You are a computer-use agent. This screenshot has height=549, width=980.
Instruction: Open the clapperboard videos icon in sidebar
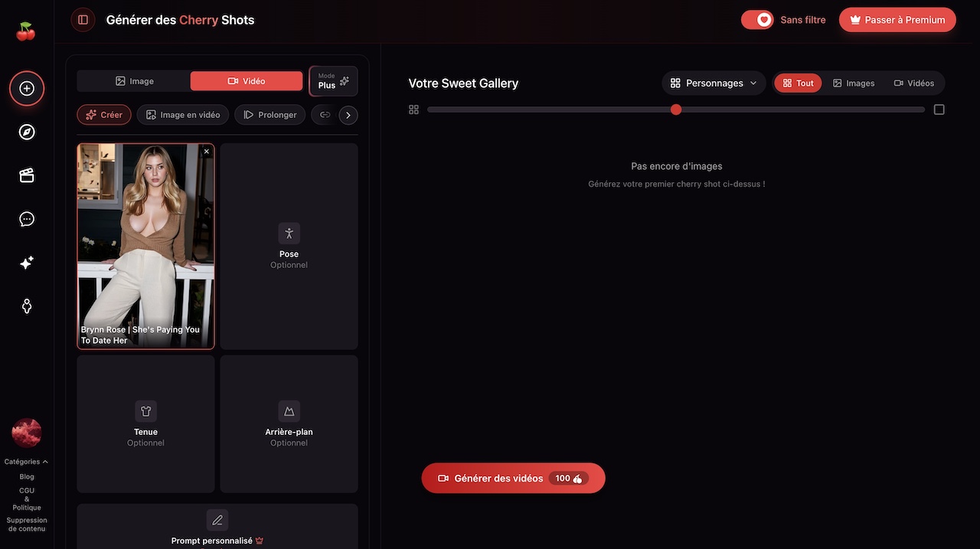click(27, 175)
